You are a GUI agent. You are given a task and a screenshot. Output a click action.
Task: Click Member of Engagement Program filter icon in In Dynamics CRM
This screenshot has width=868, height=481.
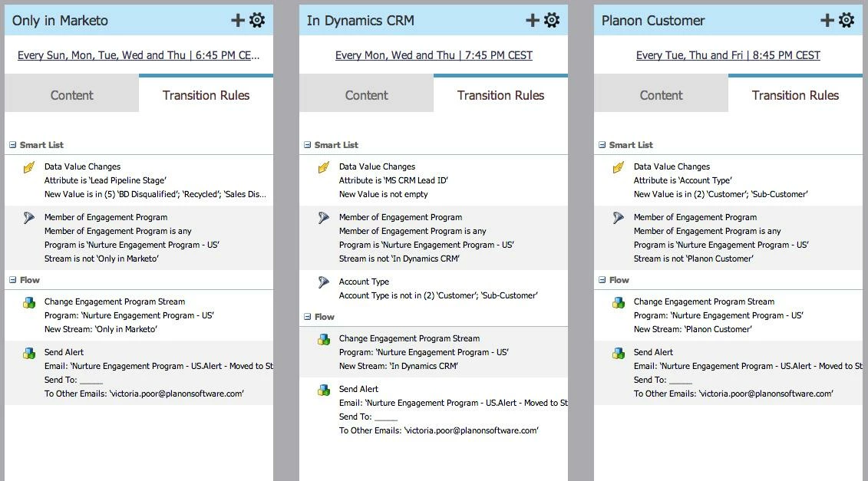[x=324, y=218]
